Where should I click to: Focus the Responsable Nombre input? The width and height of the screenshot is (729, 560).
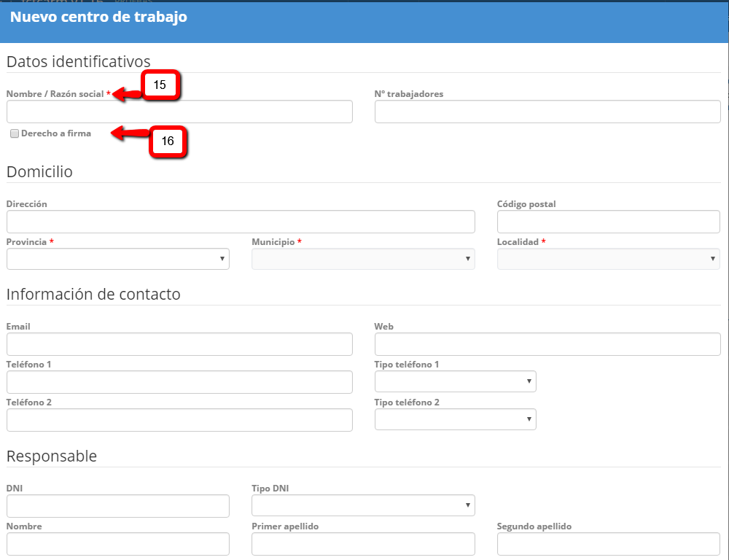[117, 544]
